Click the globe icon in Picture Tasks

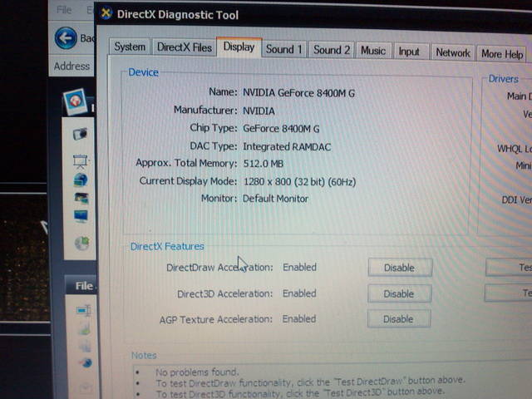pyautogui.click(x=81, y=180)
